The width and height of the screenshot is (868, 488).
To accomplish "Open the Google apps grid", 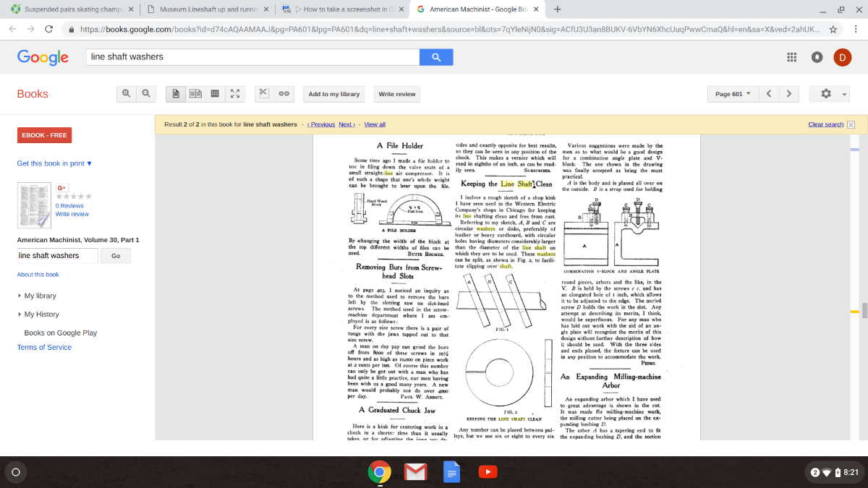I will [x=791, y=57].
